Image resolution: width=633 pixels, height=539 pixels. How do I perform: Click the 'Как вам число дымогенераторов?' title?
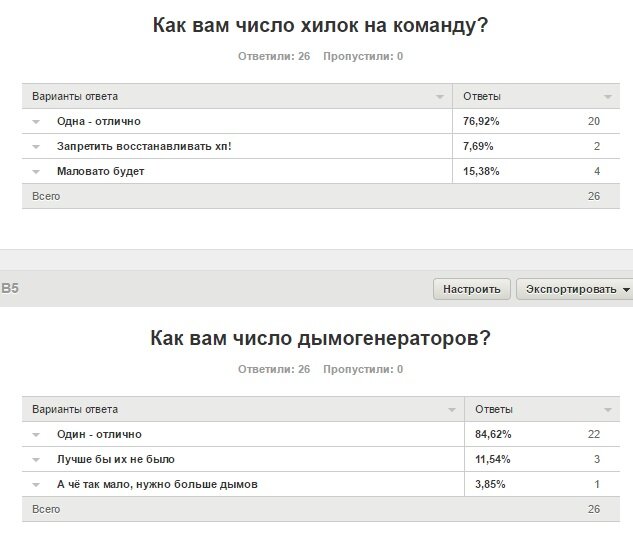pos(320,338)
